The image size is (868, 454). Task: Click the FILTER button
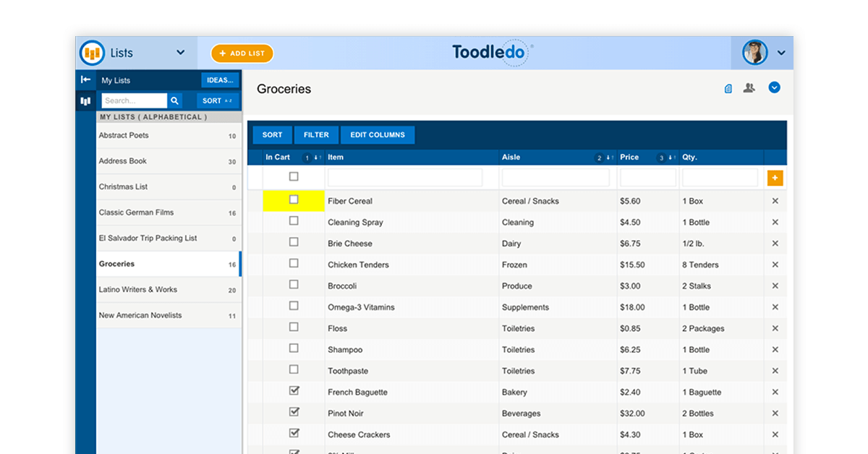click(x=316, y=135)
